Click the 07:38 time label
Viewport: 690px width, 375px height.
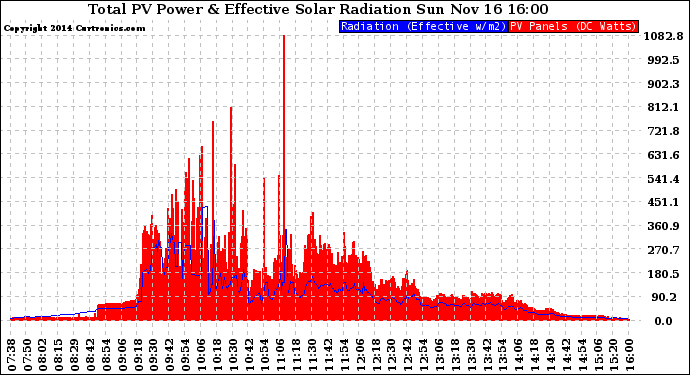(x=12, y=355)
